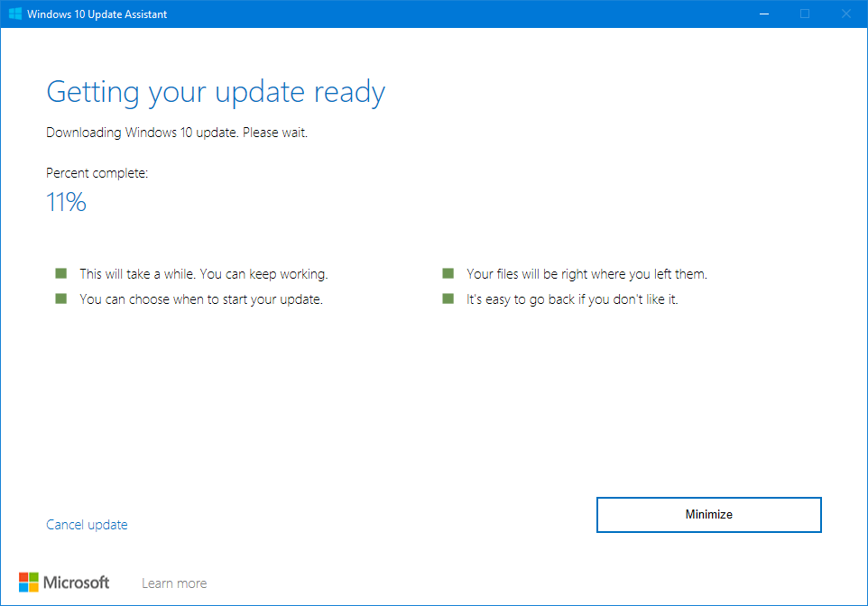Image resolution: width=868 pixels, height=606 pixels.
Task: Click the 11% progress indicator
Action: pos(65,202)
